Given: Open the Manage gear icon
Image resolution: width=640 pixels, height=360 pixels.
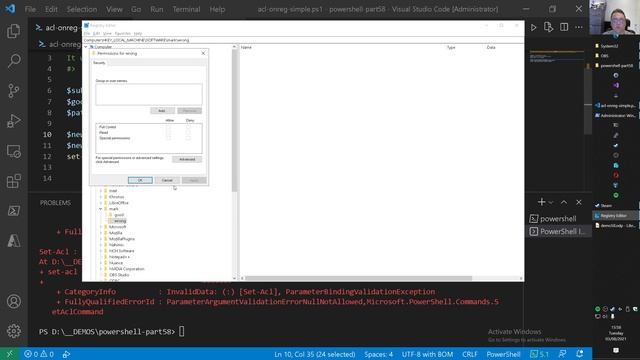Looking at the screenshot, I should coord(13,331).
